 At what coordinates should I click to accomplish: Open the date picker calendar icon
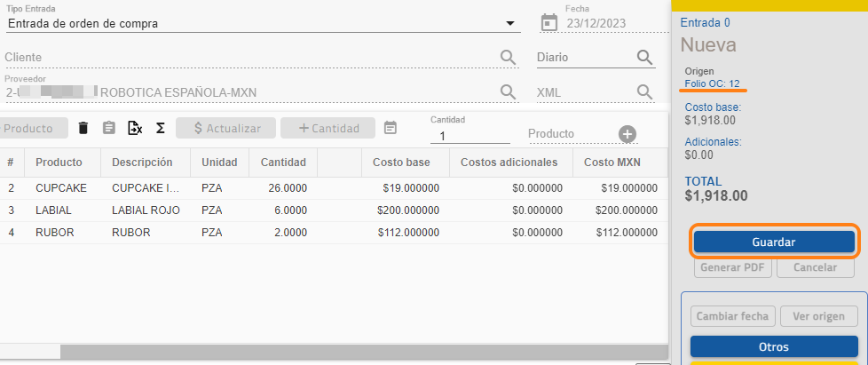coord(549,23)
